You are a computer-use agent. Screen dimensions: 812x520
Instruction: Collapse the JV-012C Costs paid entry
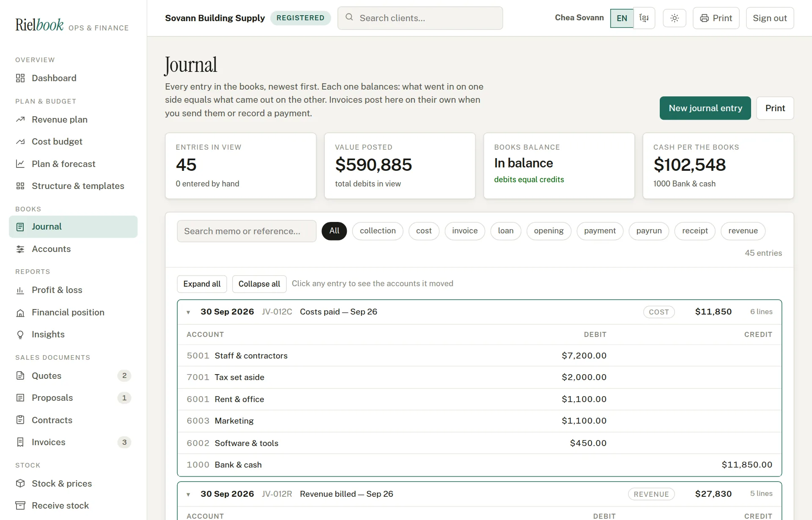(479, 312)
